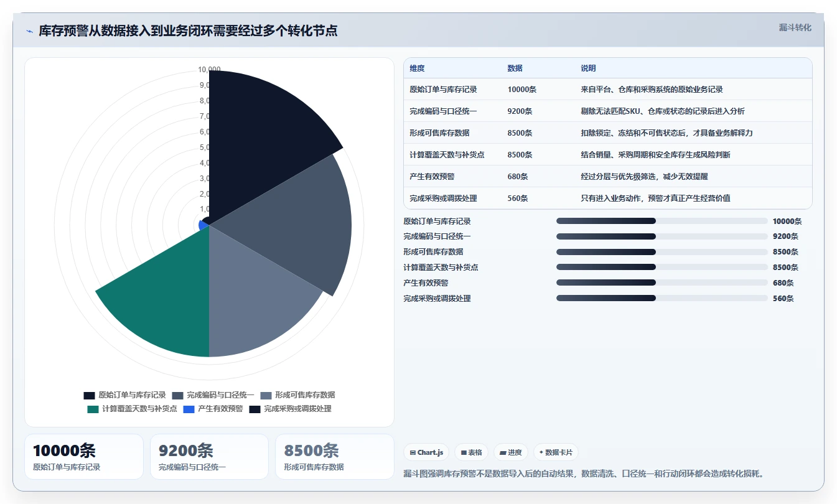837x504 pixels.
Task: Click the 产生有效预警 progress bar
Action: click(x=662, y=283)
